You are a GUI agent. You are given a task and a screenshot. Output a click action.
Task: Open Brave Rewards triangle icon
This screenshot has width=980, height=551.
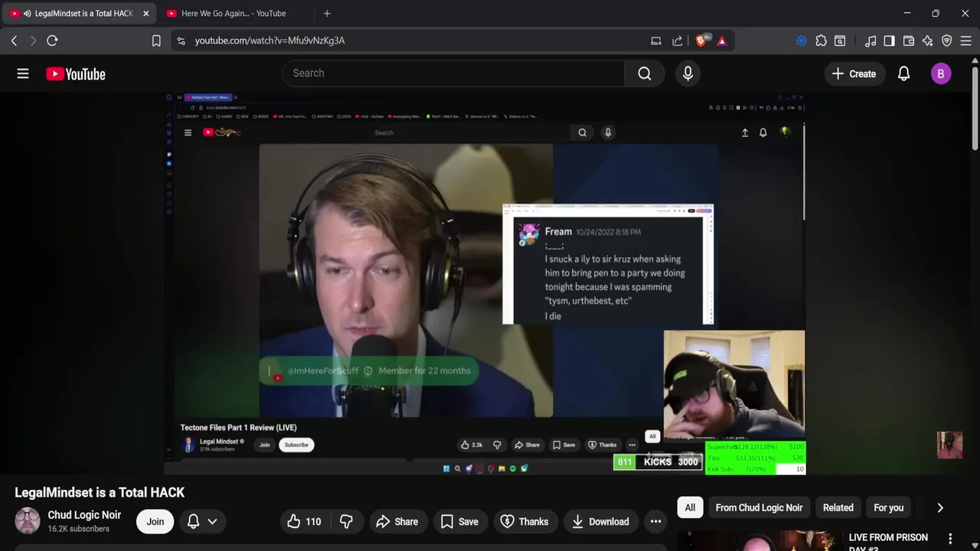(722, 41)
